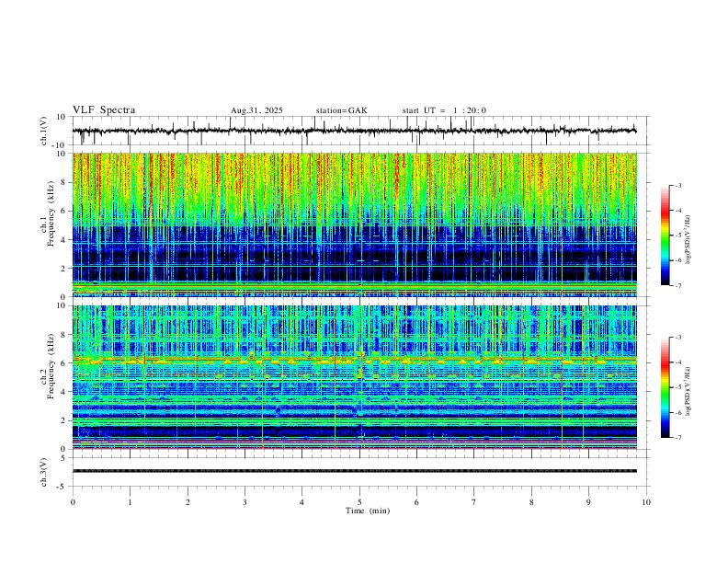The image size is (728, 563).
Task: Click the 'start UT = 1 :20: 0' label
Action: point(444,110)
